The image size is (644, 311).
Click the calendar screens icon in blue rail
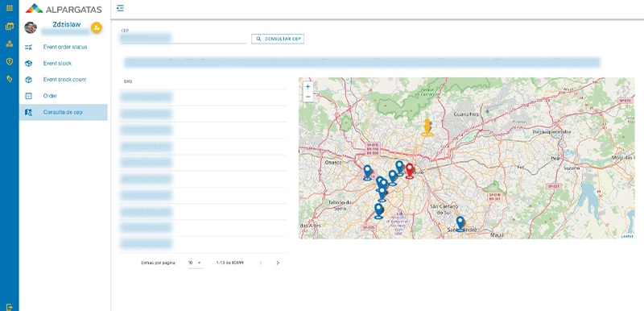(9, 27)
